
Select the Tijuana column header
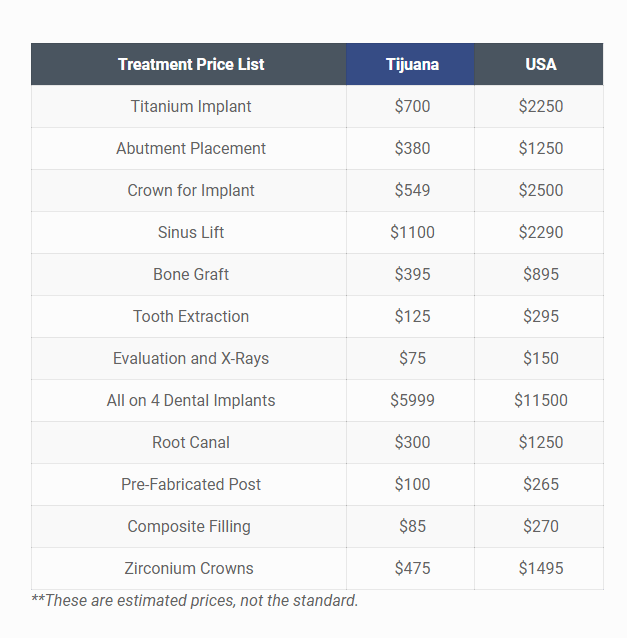coord(412,64)
